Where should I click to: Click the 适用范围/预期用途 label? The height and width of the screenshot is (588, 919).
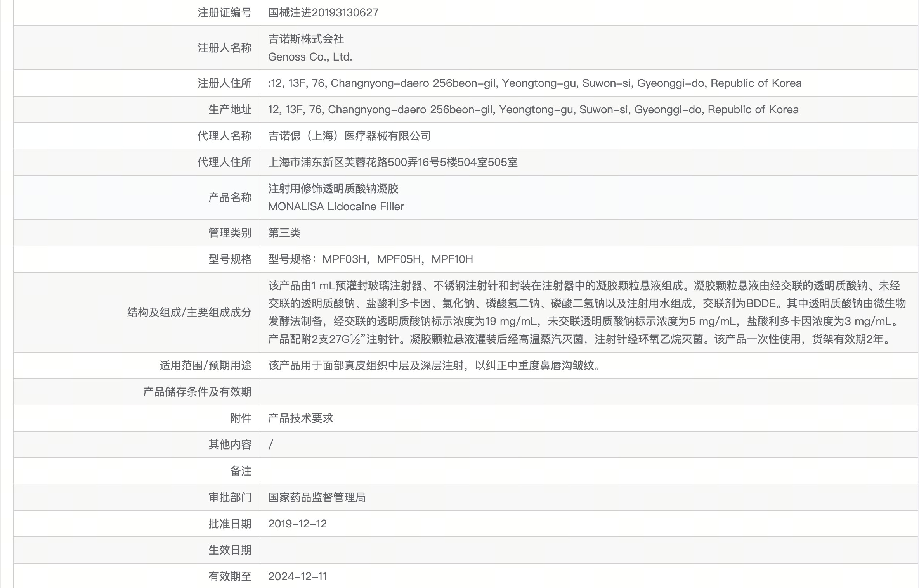206,365
